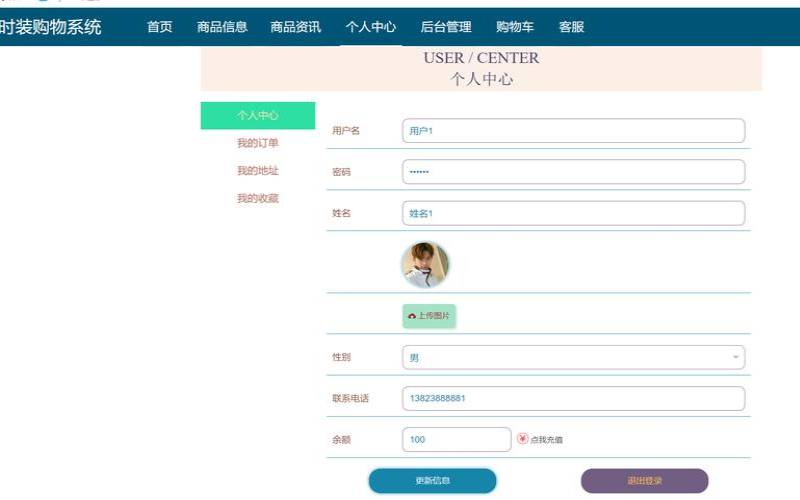This screenshot has height=500, width=800.
Task: Click the 时装购物系统 site title
Action: pyautogui.click(x=51, y=27)
